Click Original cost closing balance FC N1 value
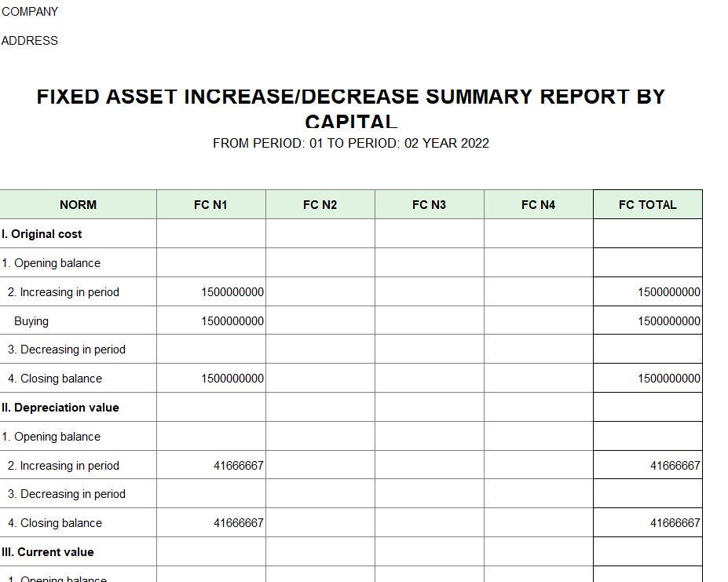 click(x=232, y=379)
